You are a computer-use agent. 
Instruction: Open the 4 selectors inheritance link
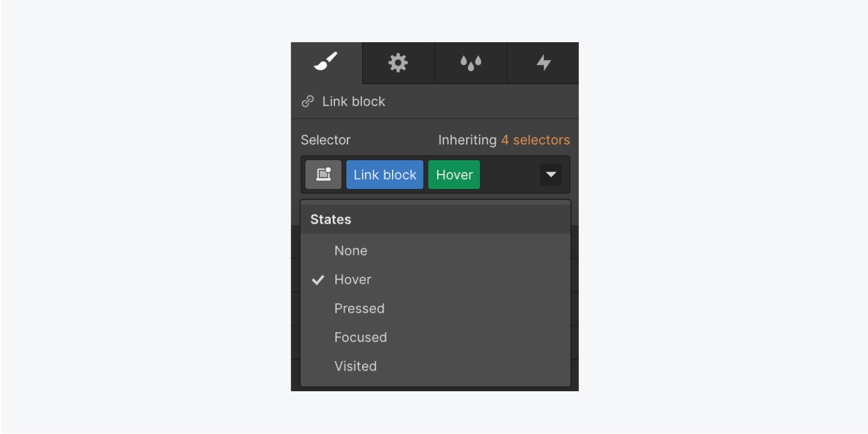(x=535, y=140)
